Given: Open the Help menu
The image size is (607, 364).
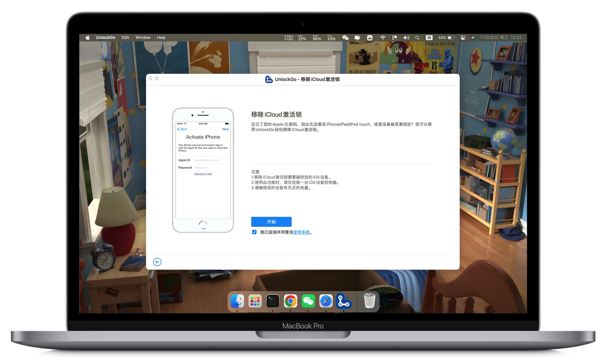Looking at the screenshot, I should point(161,37).
